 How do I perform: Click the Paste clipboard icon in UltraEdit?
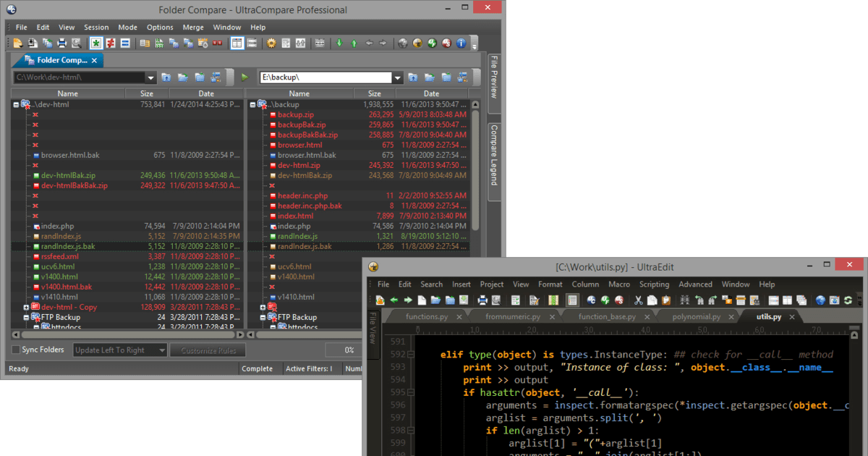666,299
